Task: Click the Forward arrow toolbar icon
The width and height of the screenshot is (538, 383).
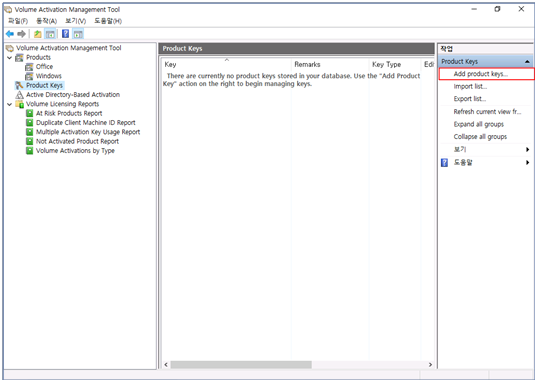Action: click(x=21, y=34)
